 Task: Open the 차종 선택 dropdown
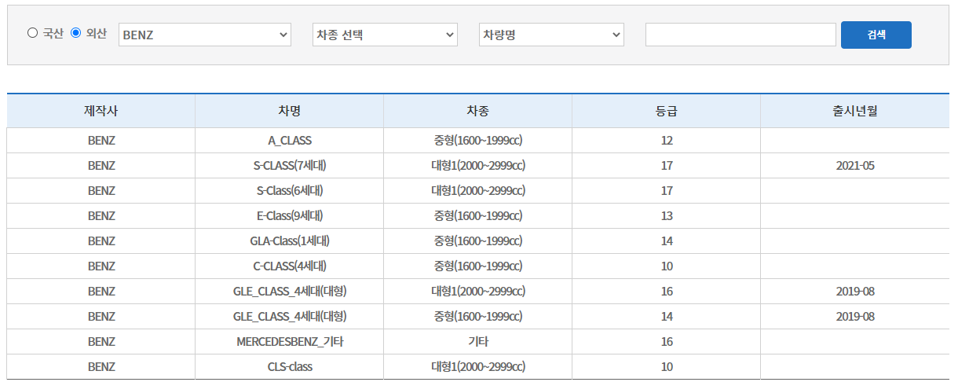(x=385, y=35)
